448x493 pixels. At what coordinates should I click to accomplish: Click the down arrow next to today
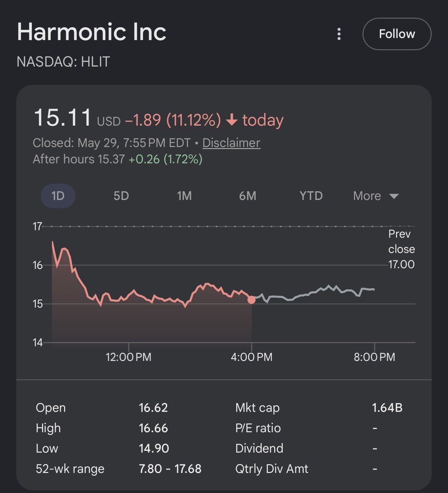(232, 120)
